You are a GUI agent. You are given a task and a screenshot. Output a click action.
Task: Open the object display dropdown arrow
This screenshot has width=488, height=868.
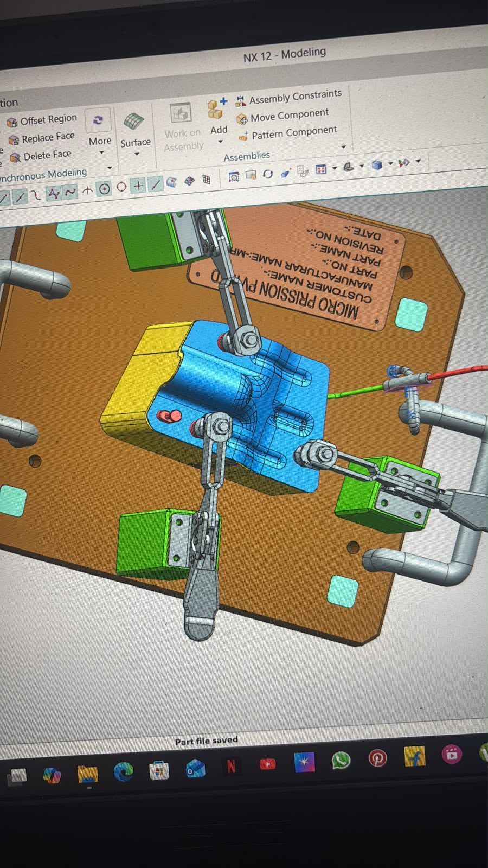coord(418,161)
